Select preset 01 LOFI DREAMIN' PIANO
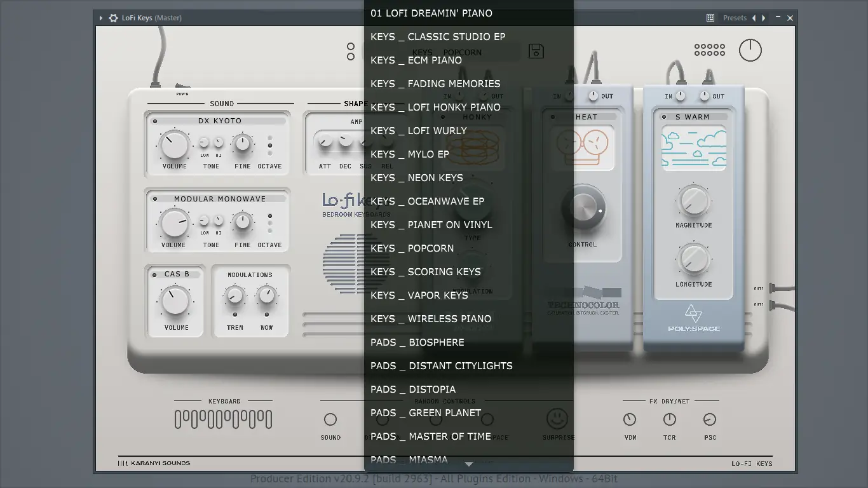 [469, 13]
